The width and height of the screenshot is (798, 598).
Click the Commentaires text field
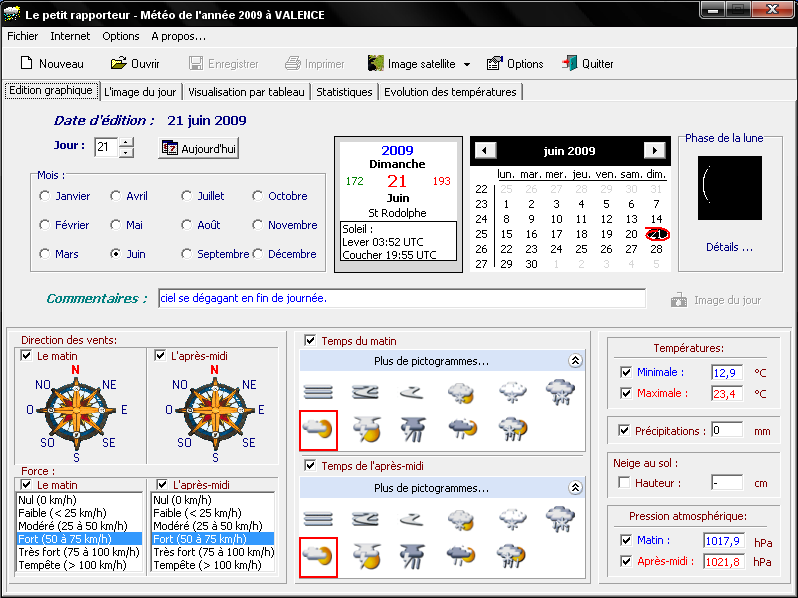[x=401, y=298]
